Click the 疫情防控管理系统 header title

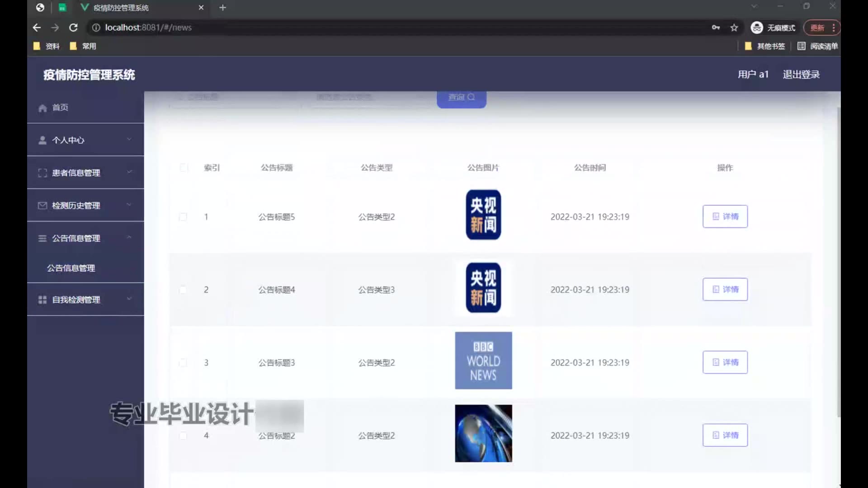coord(89,75)
